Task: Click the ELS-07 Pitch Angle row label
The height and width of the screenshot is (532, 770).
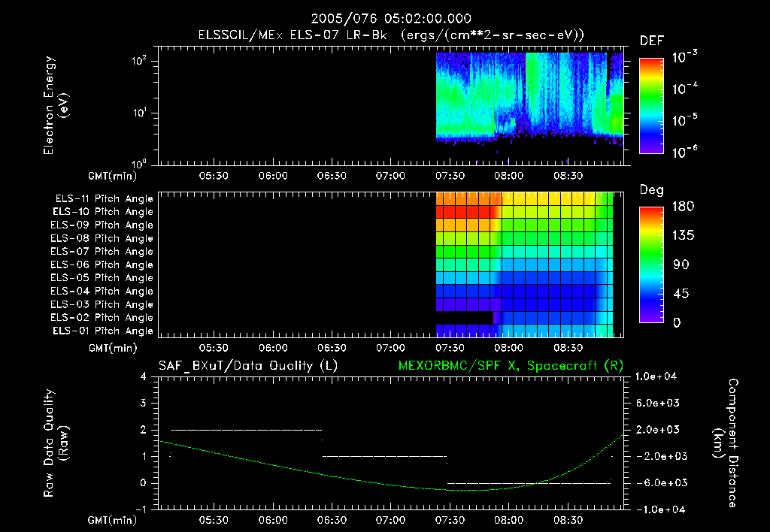Action: point(102,252)
